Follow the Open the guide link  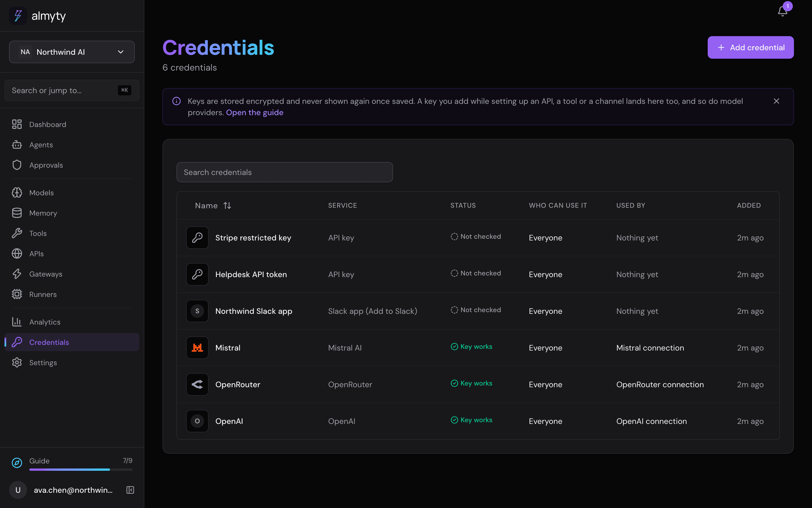[x=255, y=113]
